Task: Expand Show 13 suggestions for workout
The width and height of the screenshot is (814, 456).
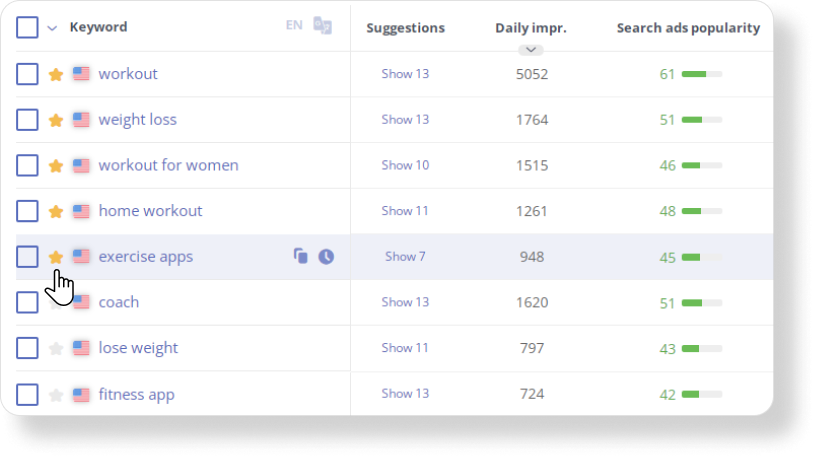Action: [405, 74]
